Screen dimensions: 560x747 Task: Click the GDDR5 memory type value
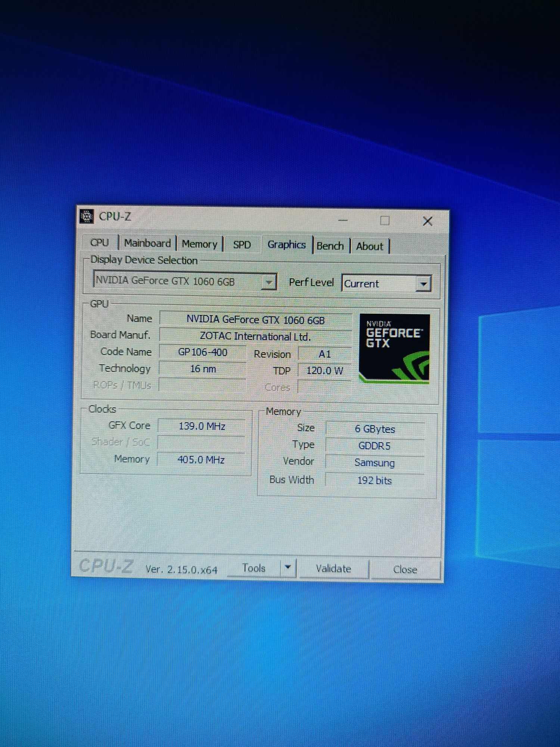point(374,446)
